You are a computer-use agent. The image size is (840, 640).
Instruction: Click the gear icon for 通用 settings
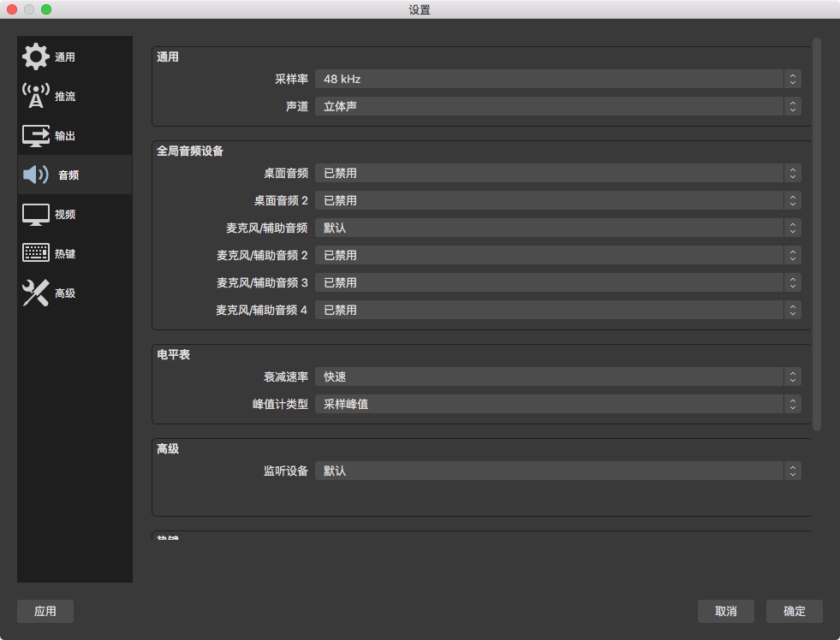36,56
